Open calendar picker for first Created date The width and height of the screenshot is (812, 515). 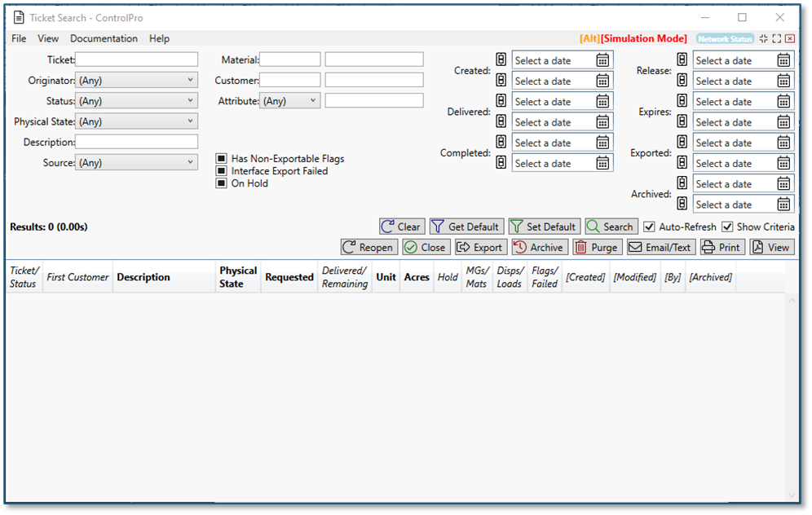pyautogui.click(x=602, y=60)
